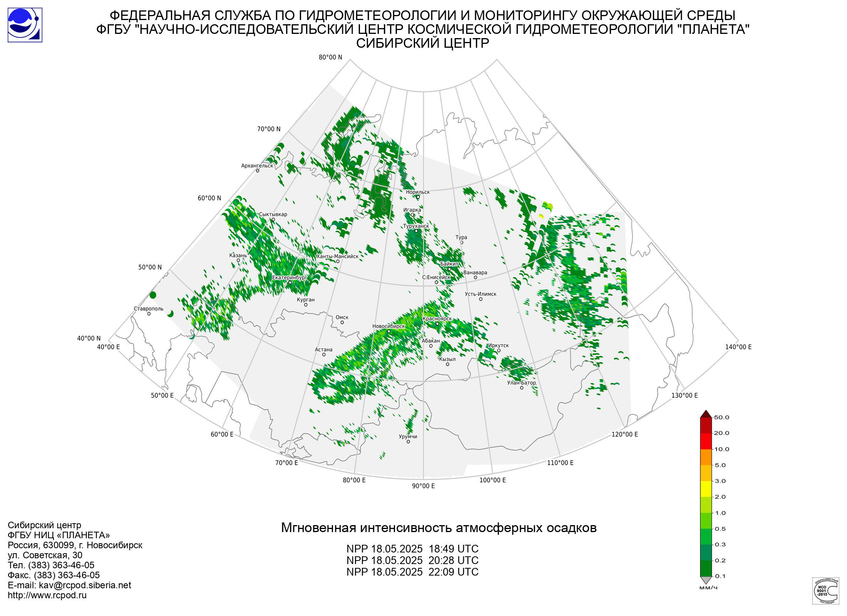Click the Ставрополь city marker circle
The width and height of the screenshot is (847, 616).
pyautogui.click(x=149, y=314)
